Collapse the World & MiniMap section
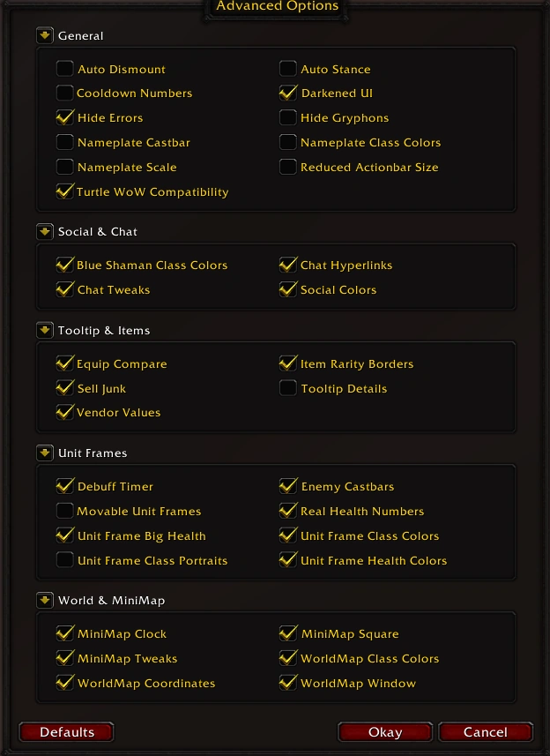550x756 pixels. pyautogui.click(x=45, y=601)
